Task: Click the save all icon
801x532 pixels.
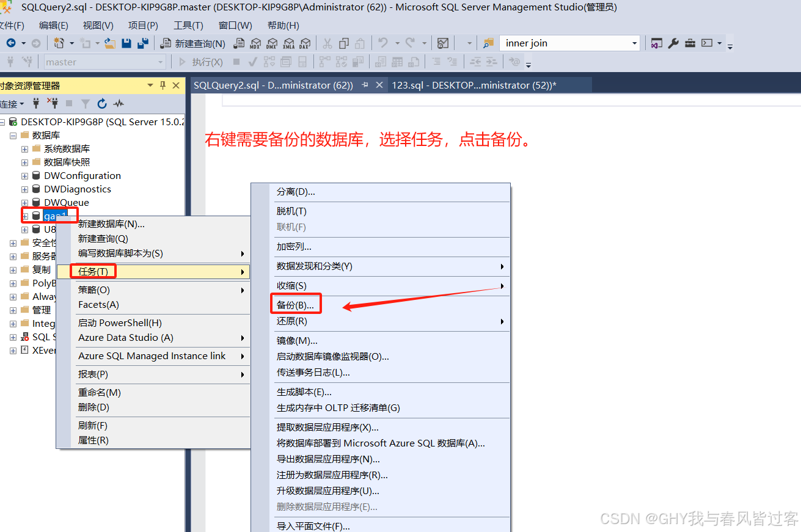Action: pyautogui.click(x=143, y=43)
